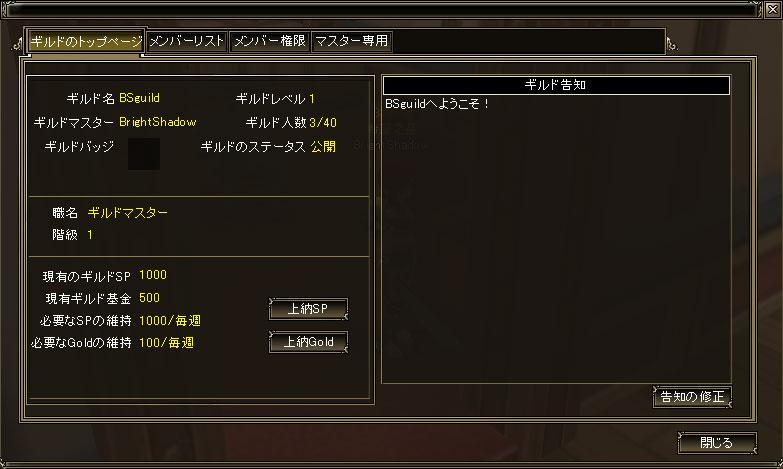Image resolution: width=783 pixels, height=469 pixels.
Task: Select the マスター専用 tab
Action: click(352, 41)
